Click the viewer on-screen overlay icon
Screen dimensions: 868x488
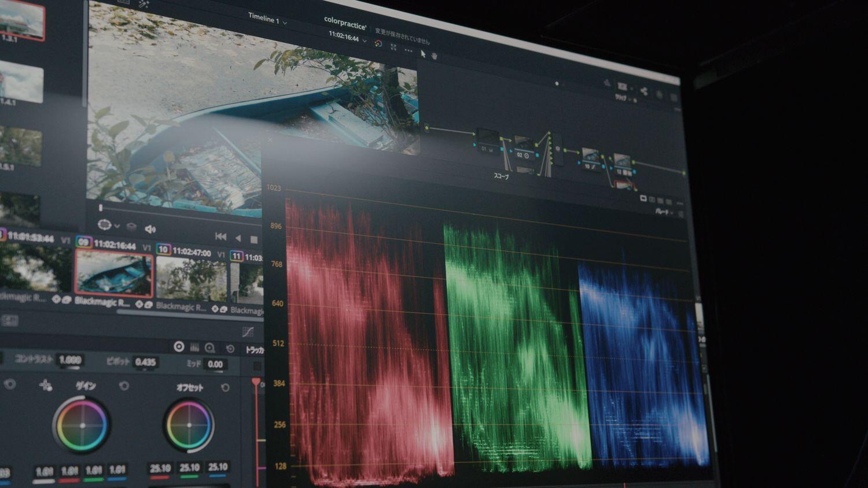click(x=105, y=224)
